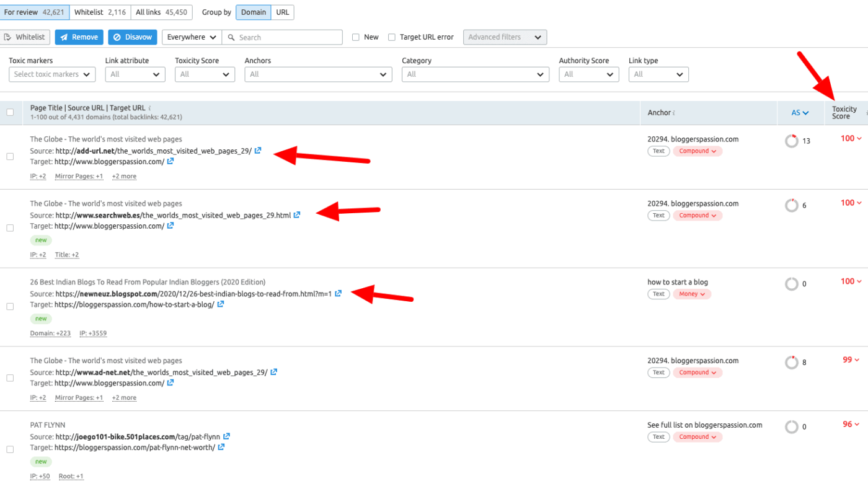Open Compound tag dropdown in add-url.net row
The height and width of the screenshot is (489, 868).
click(697, 151)
